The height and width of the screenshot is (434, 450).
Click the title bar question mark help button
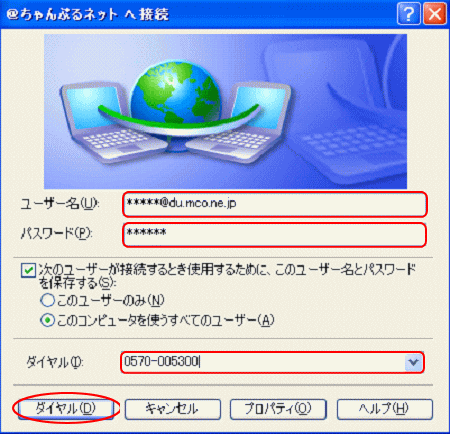click(x=408, y=14)
